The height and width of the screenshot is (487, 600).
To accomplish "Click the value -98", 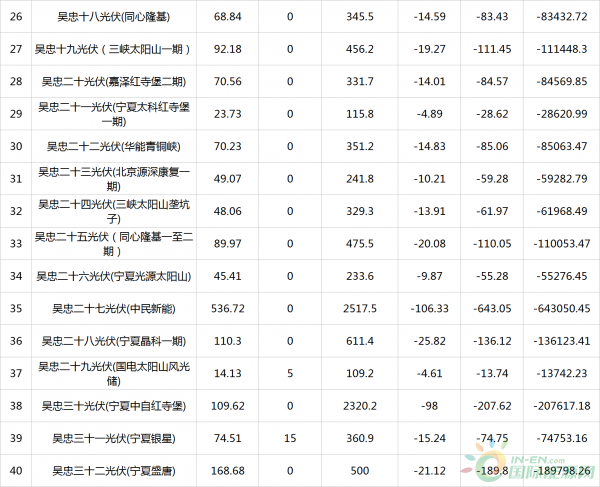I will tap(429, 406).
